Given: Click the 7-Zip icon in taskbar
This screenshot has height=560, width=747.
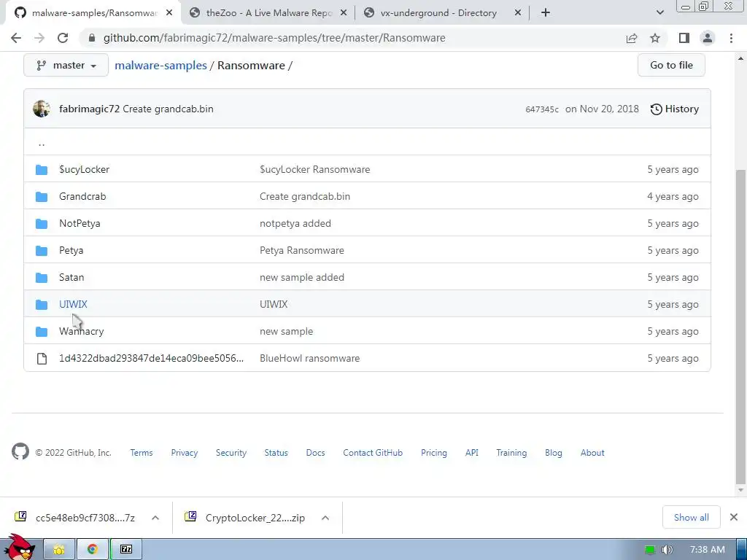Looking at the screenshot, I should point(125,549).
